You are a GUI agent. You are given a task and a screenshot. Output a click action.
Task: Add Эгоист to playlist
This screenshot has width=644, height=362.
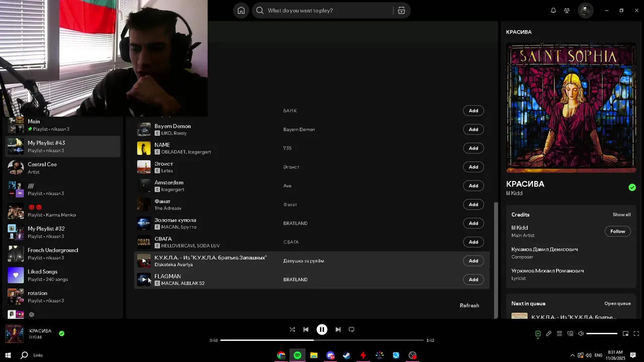473,167
